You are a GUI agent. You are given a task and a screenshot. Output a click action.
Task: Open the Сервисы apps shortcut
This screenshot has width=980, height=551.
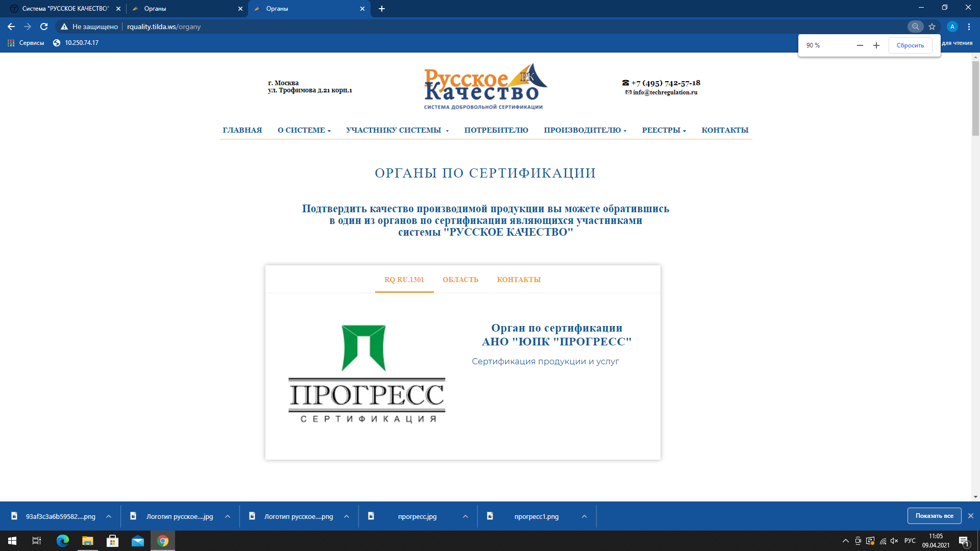pyautogui.click(x=26, y=43)
